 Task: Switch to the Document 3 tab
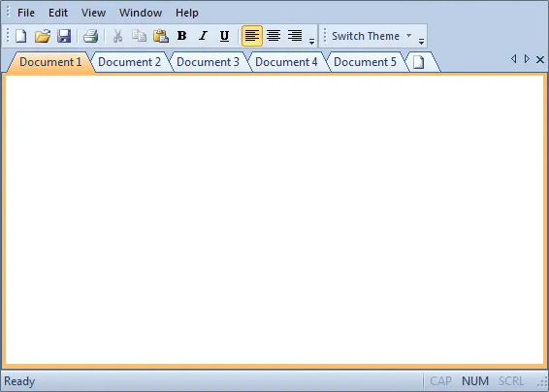pyautogui.click(x=208, y=62)
